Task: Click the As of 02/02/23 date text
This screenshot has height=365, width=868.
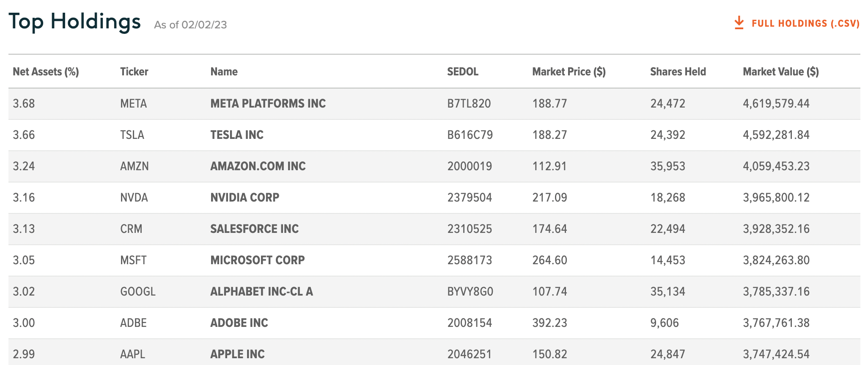Action: point(190,25)
